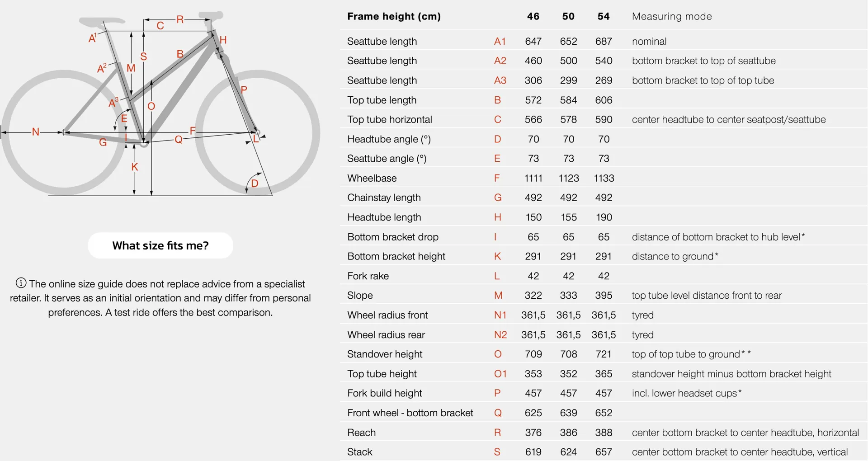Select the frame height 50 column header
The width and height of the screenshot is (868, 461).
[568, 16]
